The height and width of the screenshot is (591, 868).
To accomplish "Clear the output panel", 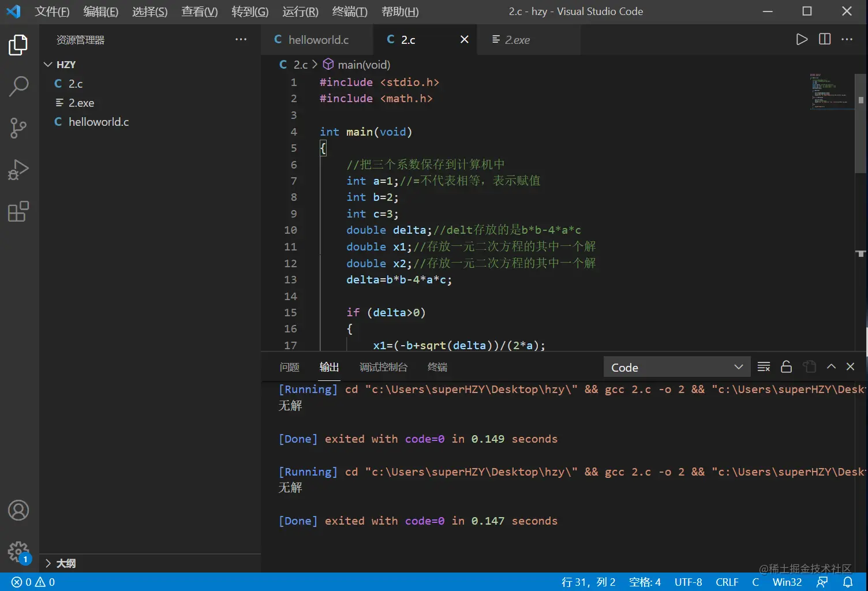I will pyautogui.click(x=764, y=367).
